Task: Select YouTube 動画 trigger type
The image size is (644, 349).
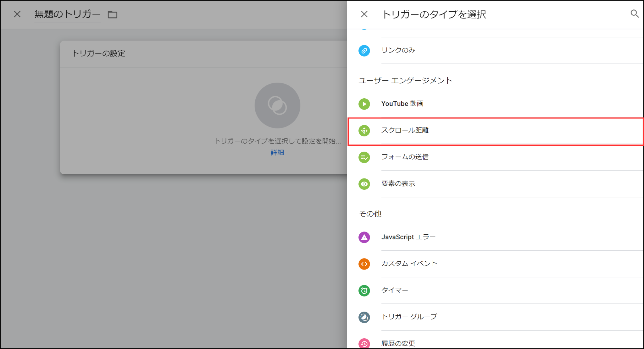Action: [496, 104]
